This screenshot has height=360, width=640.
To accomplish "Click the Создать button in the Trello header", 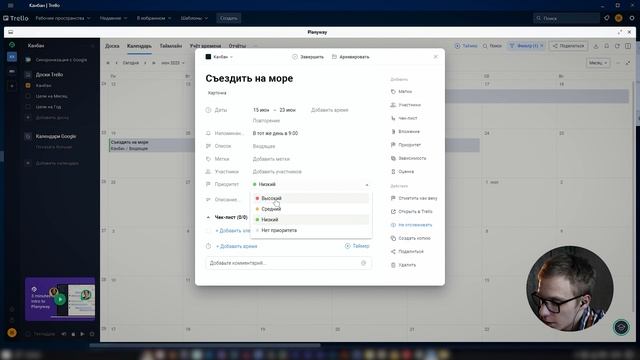I will [229, 18].
